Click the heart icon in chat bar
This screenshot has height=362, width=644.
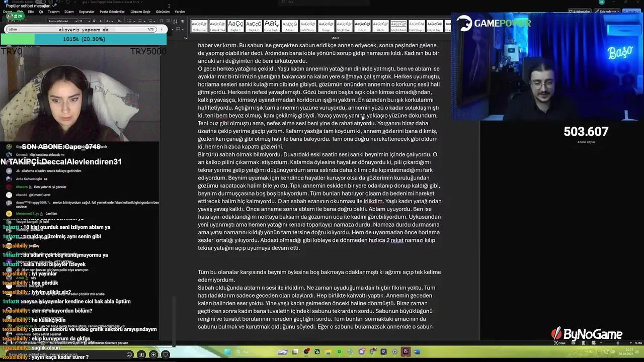pyautogui.click(x=166, y=354)
